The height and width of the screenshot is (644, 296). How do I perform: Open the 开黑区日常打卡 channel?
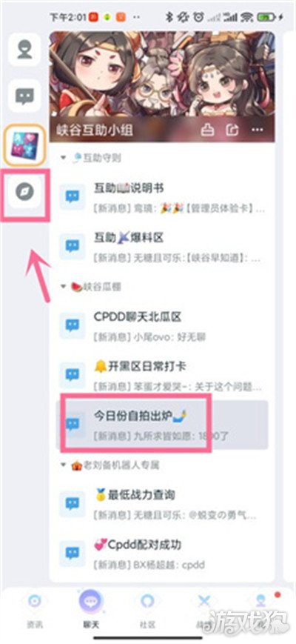tap(162, 376)
